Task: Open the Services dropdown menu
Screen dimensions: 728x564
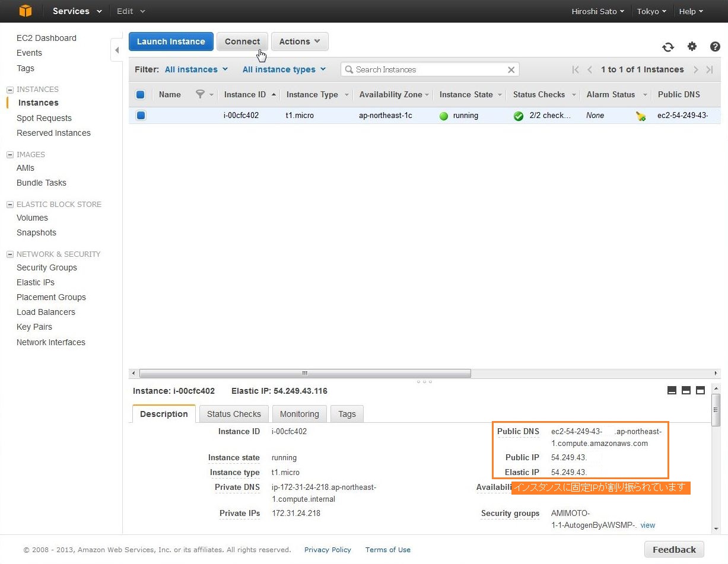Action: tap(77, 11)
